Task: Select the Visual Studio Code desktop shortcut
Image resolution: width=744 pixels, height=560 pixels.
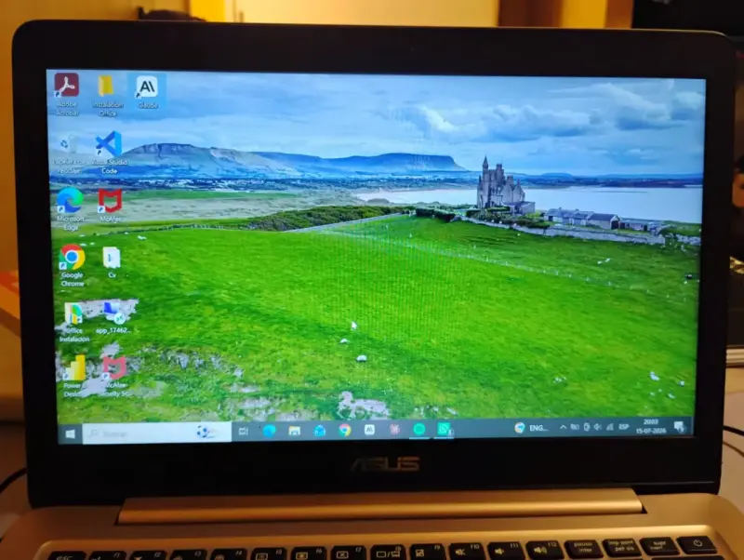Action: click(109, 153)
